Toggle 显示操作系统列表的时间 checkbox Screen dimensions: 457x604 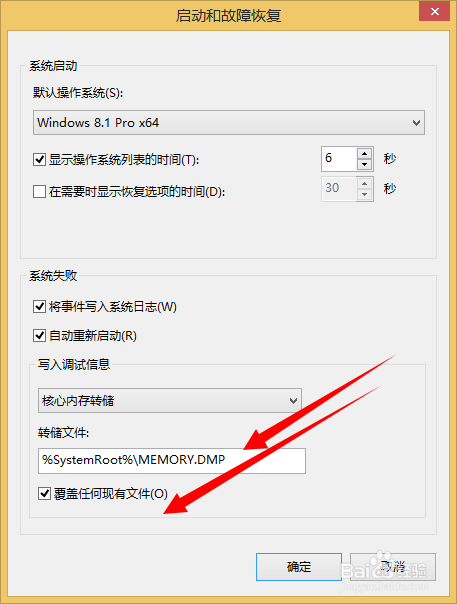pyautogui.click(x=39, y=159)
